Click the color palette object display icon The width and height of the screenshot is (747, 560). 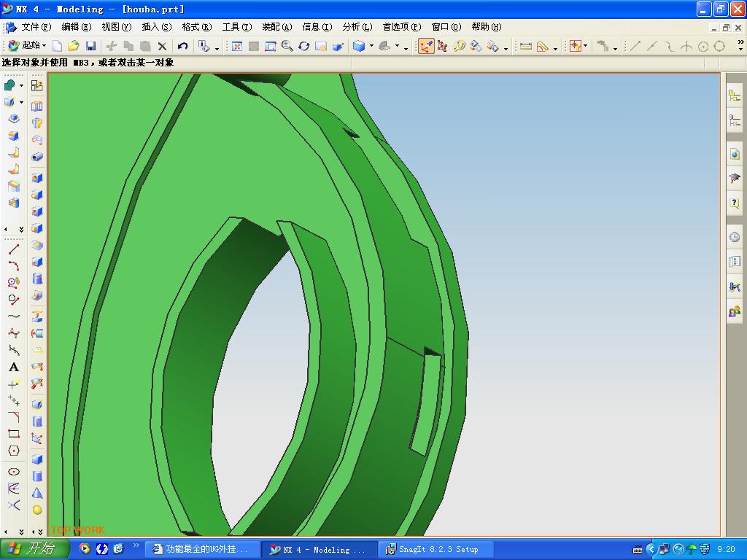pos(460,46)
